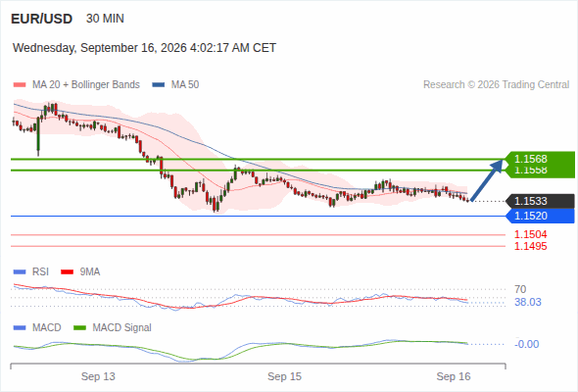The width and height of the screenshot is (578, 392).
Task: Click the Sep 15 date label
Action: point(284,376)
